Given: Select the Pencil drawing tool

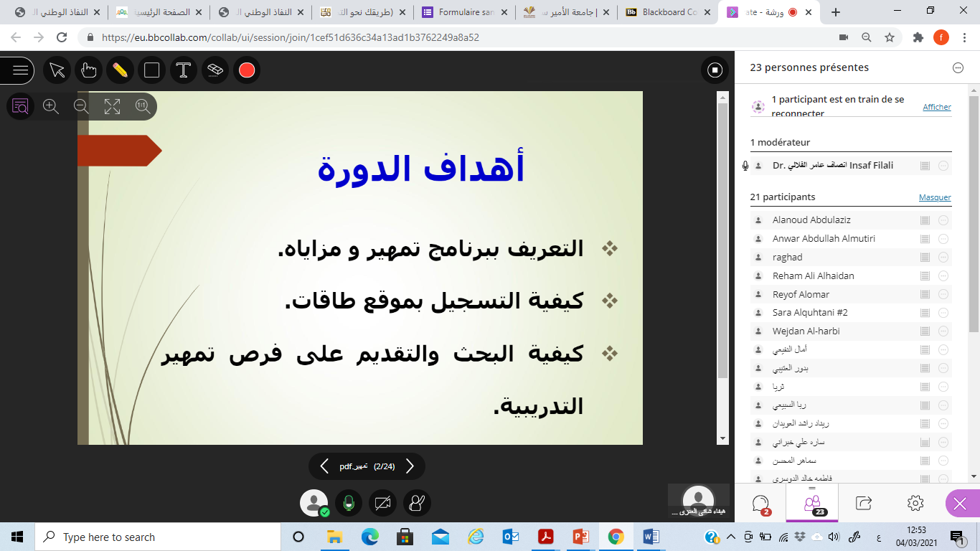Looking at the screenshot, I should click(120, 70).
